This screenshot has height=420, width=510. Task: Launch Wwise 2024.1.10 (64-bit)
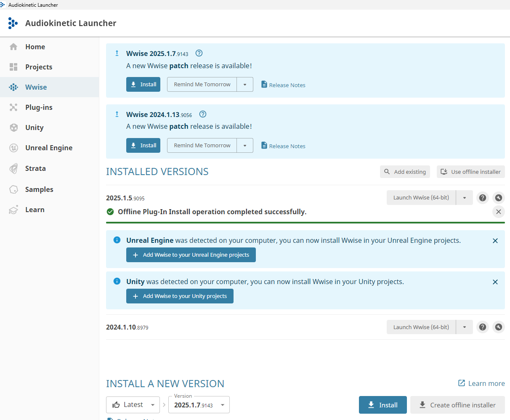click(421, 327)
